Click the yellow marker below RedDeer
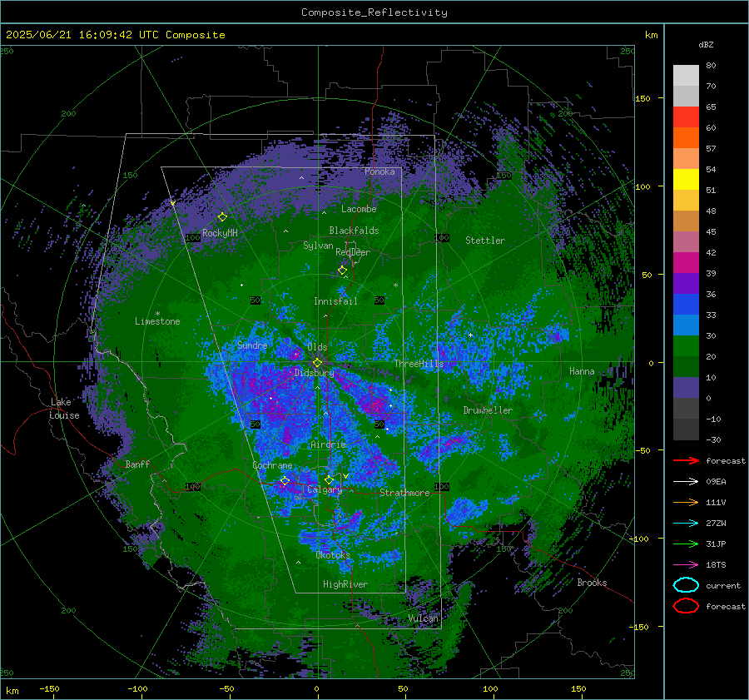Image resolution: width=749 pixels, height=700 pixels. pos(342,271)
